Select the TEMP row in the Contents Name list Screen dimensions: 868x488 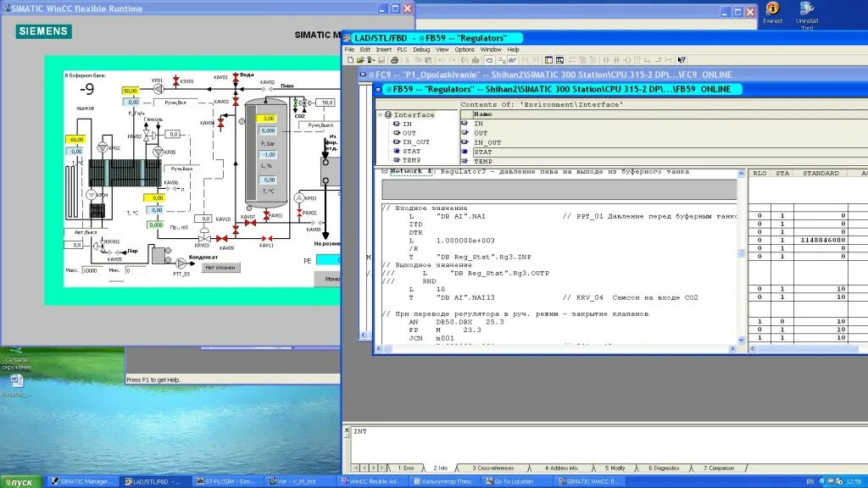click(x=664, y=162)
